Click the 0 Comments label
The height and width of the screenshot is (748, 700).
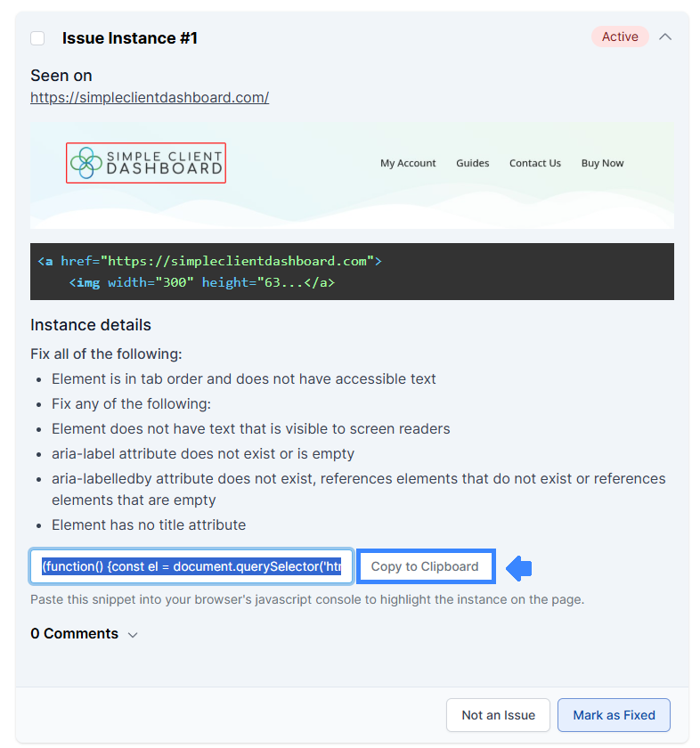[x=74, y=634]
